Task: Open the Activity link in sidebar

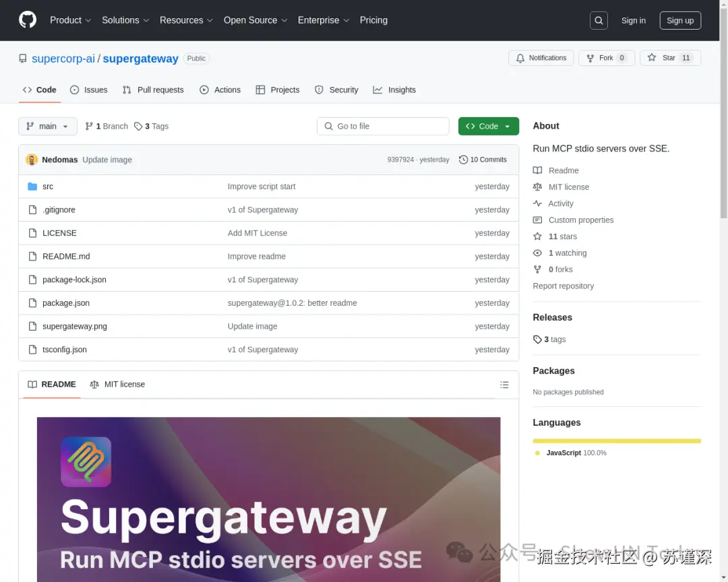Action: coord(553,203)
